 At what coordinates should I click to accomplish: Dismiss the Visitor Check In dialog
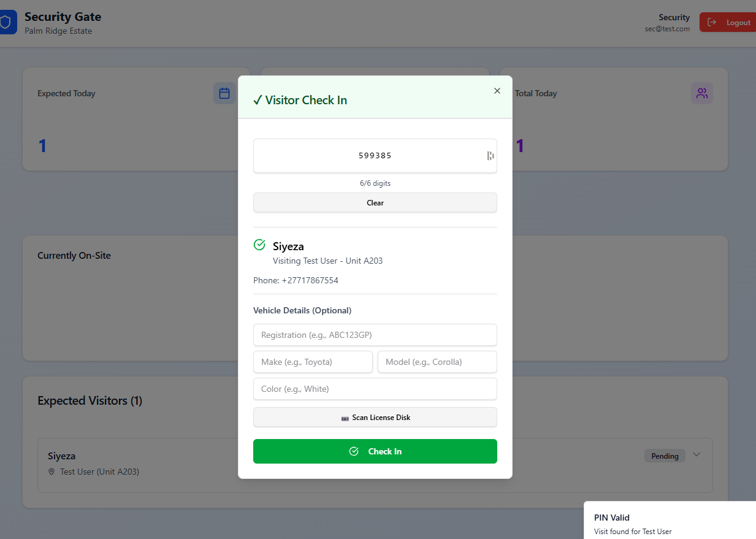(x=497, y=90)
